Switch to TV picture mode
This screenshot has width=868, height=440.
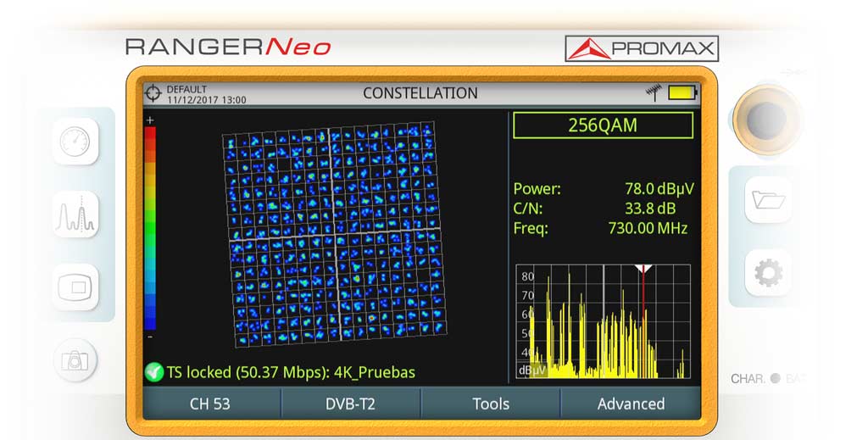(76, 287)
